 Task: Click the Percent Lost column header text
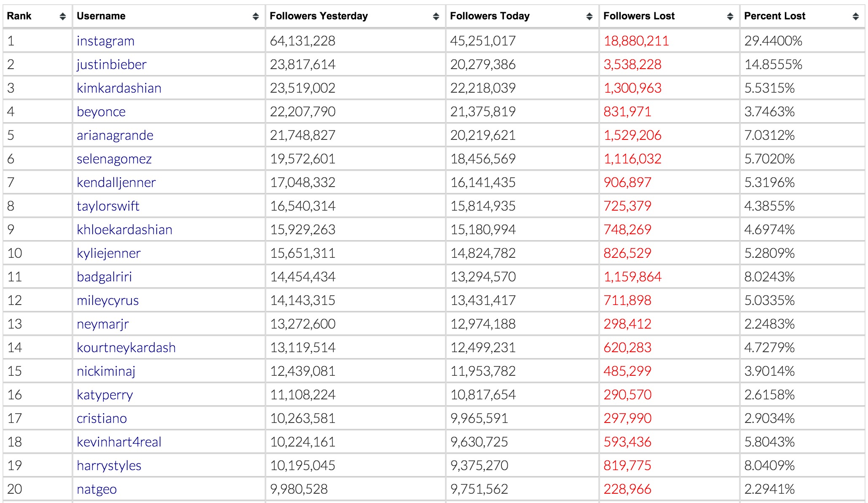[774, 16]
